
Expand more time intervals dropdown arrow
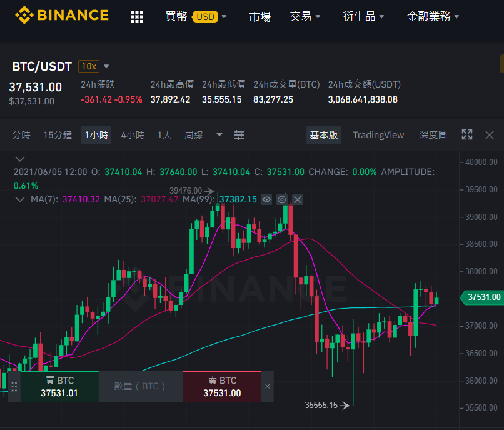pos(219,134)
